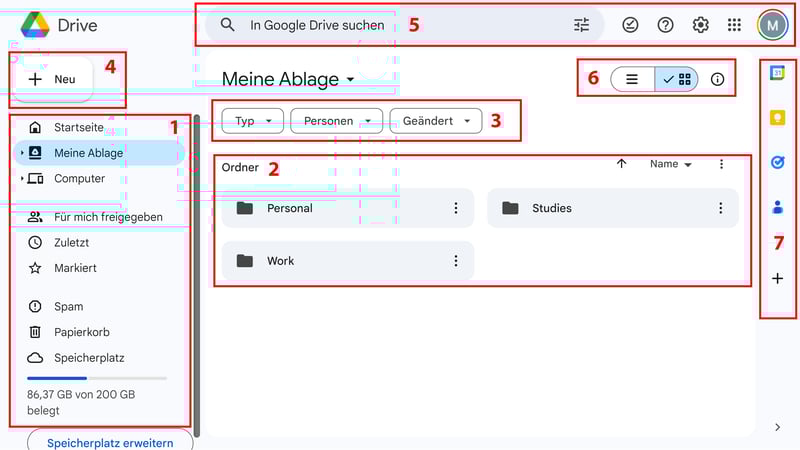The image size is (800, 450).
Task: Open Typ filter dropdown
Action: tap(253, 121)
